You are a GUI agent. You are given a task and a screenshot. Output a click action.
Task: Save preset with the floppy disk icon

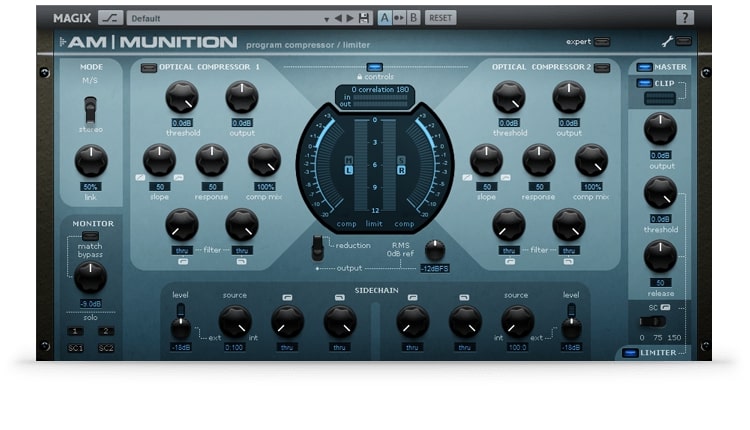(x=364, y=18)
